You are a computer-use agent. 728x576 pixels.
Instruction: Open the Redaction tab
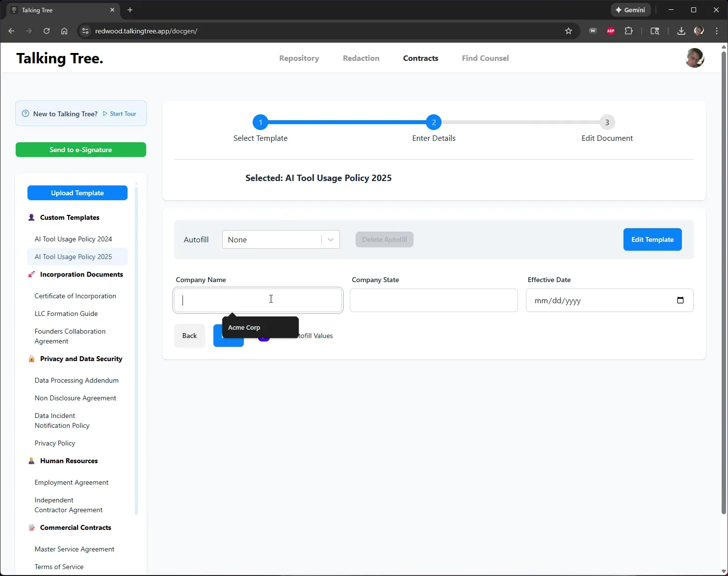(361, 58)
